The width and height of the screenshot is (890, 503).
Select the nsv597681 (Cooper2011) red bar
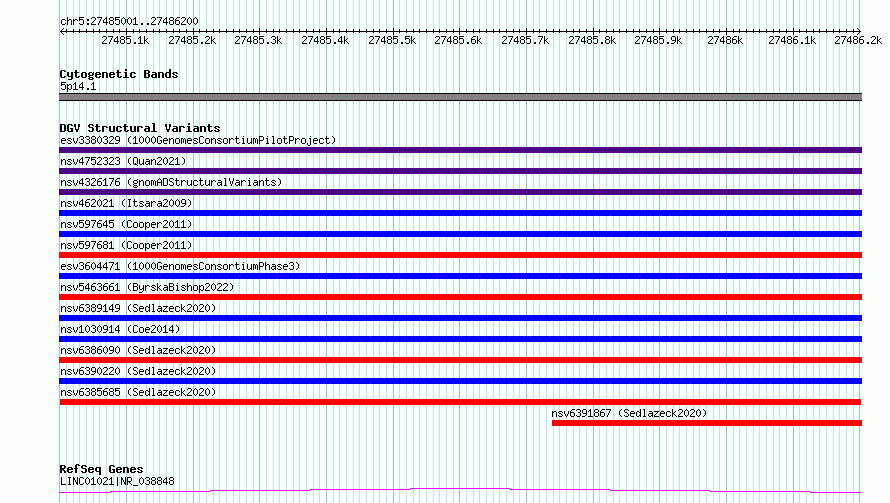pyautogui.click(x=460, y=255)
